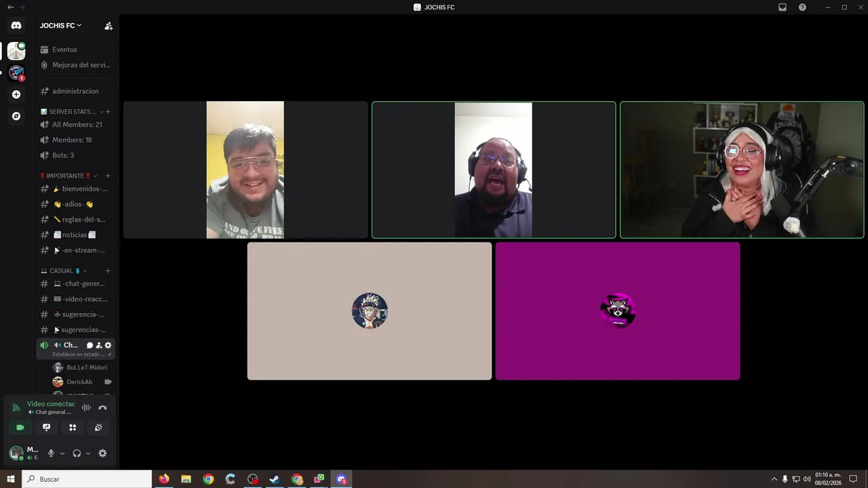Open Mejoras del servidor

pos(75,65)
